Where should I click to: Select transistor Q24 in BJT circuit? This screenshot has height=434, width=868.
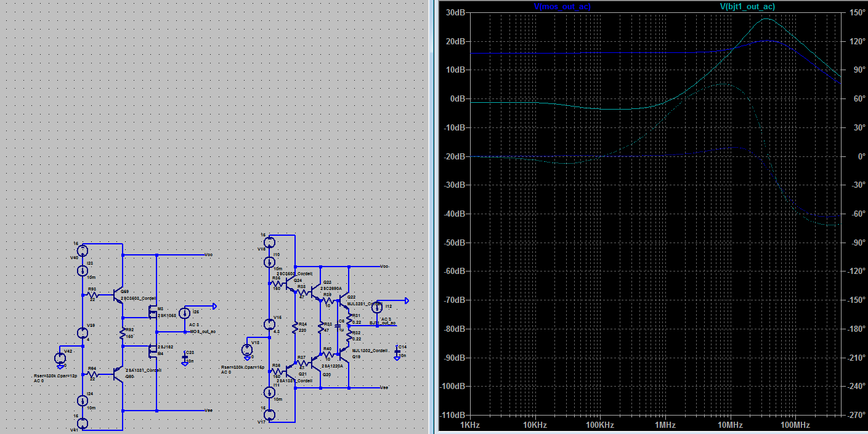pyautogui.click(x=290, y=284)
